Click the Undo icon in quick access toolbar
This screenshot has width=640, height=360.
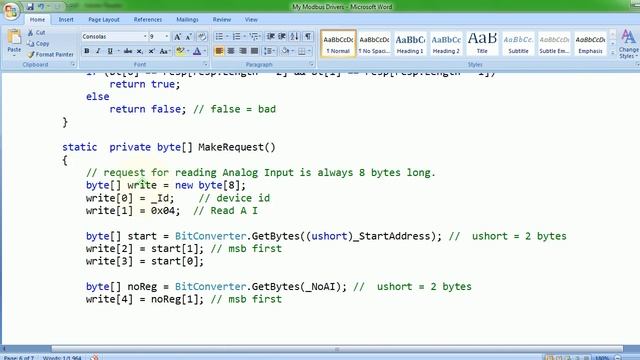coord(41,7)
